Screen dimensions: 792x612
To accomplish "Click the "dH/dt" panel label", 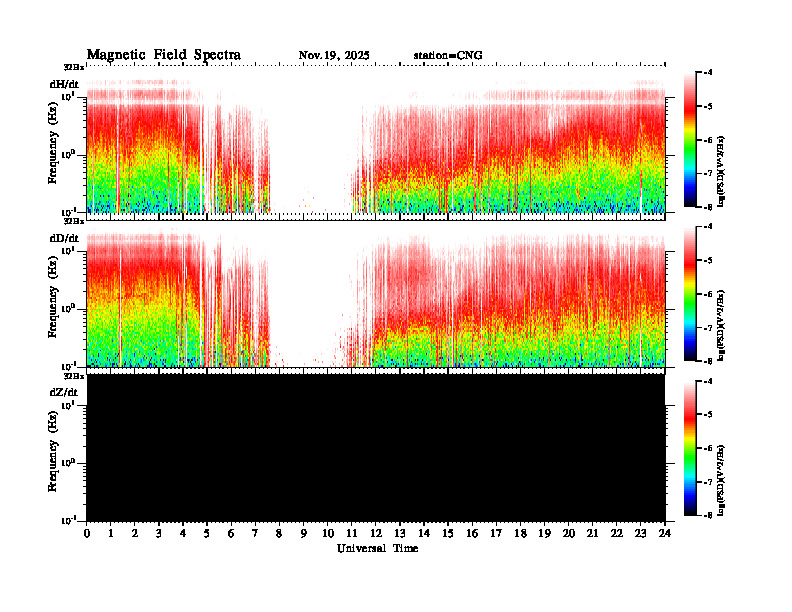I will [64, 84].
